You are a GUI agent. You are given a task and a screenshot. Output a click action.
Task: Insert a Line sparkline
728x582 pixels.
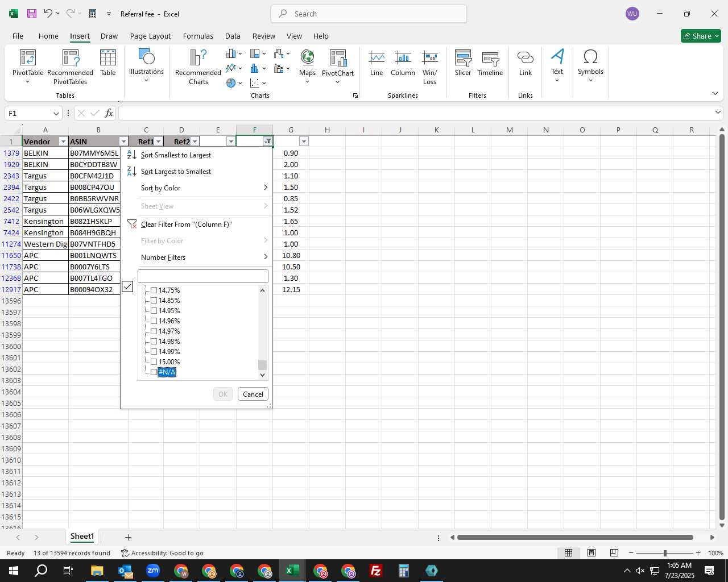(x=377, y=63)
